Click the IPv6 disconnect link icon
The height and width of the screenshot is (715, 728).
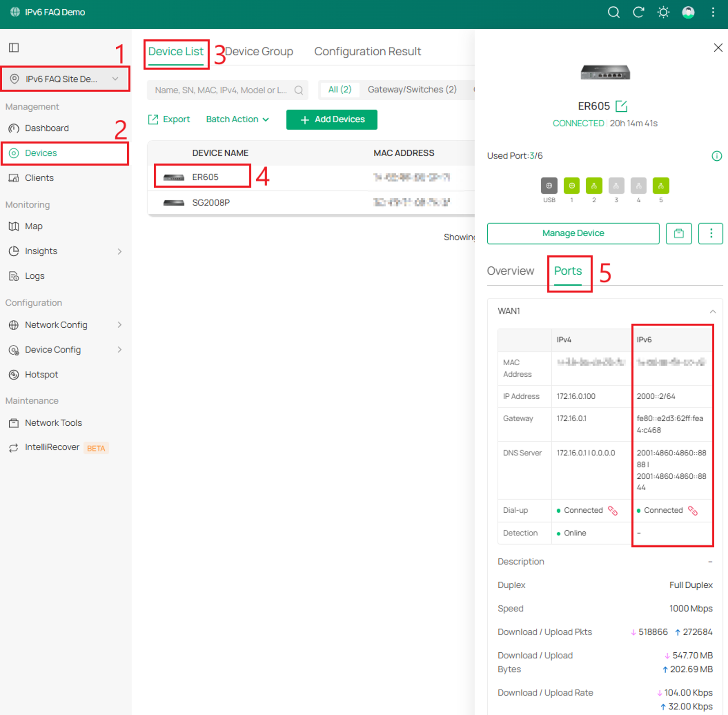coord(693,511)
